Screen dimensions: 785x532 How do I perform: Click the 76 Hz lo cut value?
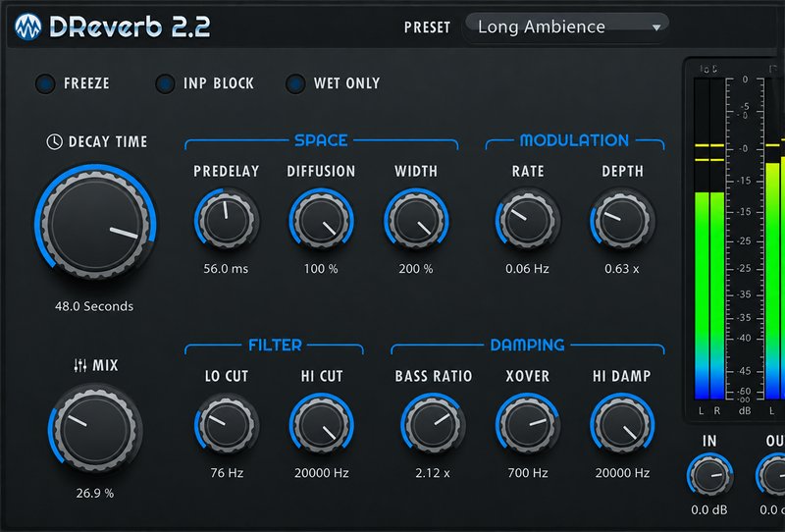point(227,473)
